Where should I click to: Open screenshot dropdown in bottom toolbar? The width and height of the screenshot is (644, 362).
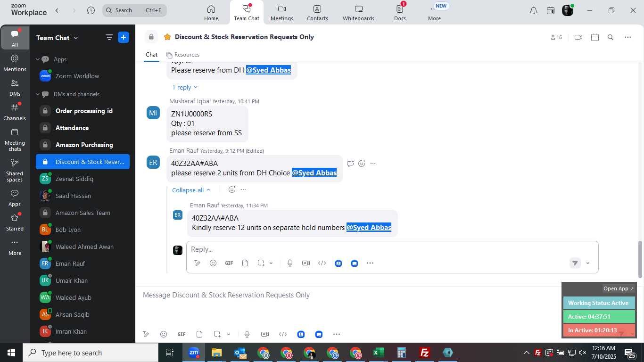[x=229, y=334]
